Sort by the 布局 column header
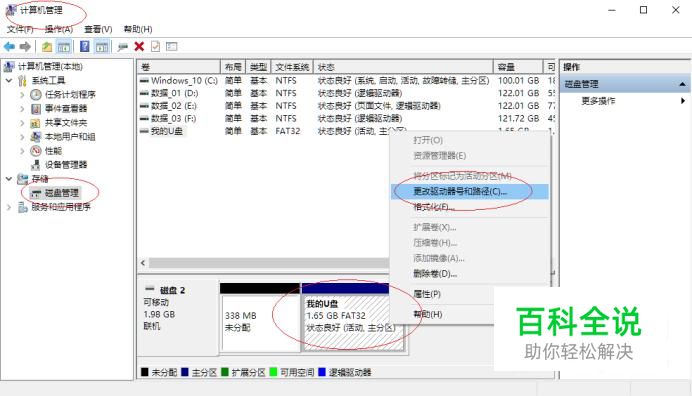The width and height of the screenshot is (692, 396). point(233,67)
